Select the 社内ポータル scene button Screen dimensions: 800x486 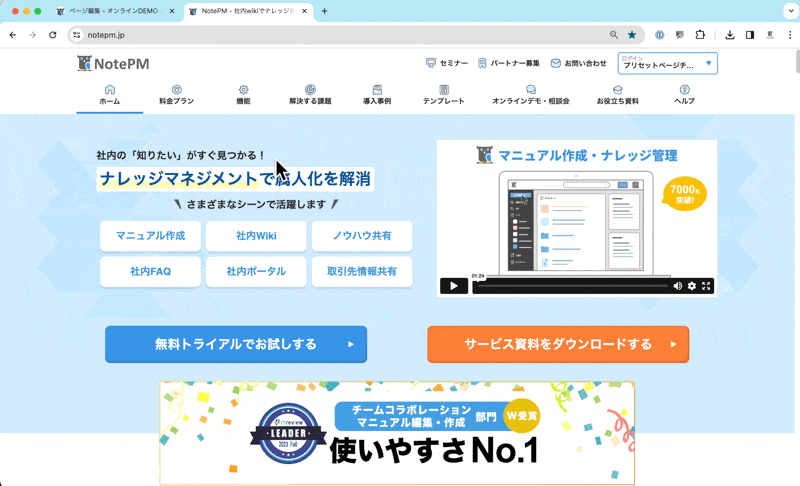(256, 271)
